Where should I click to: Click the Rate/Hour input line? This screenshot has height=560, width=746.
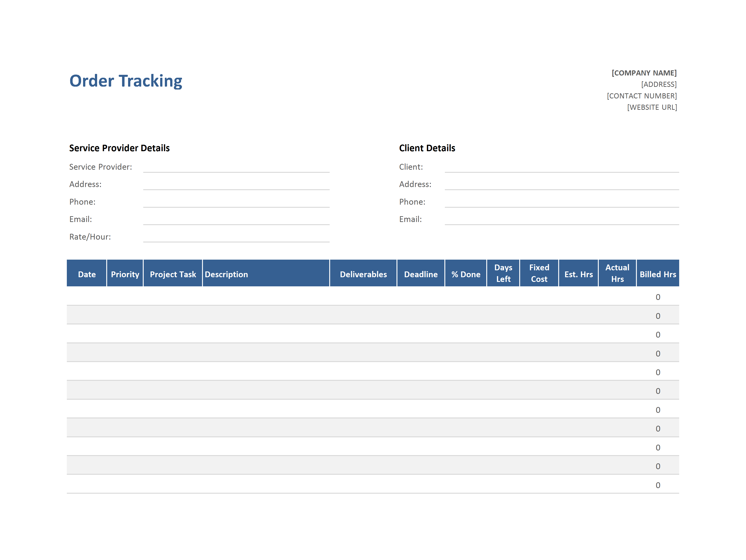pyautogui.click(x=236, y=237)
